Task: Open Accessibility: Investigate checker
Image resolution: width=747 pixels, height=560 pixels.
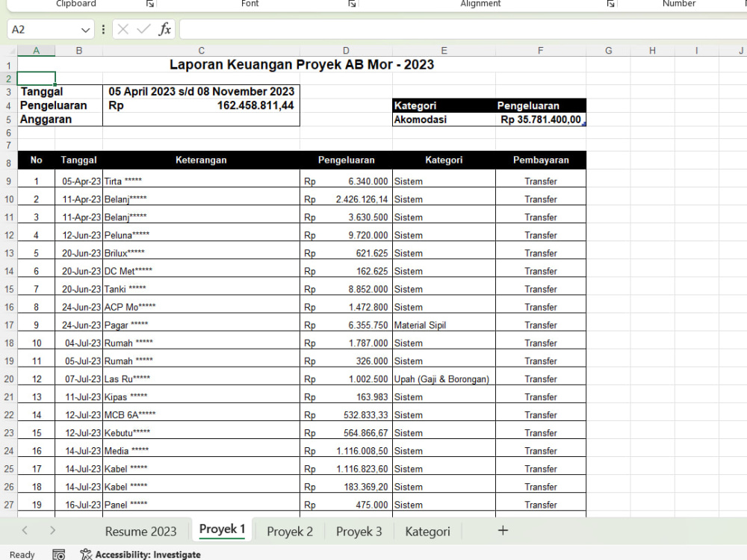Action: (140, 554)
